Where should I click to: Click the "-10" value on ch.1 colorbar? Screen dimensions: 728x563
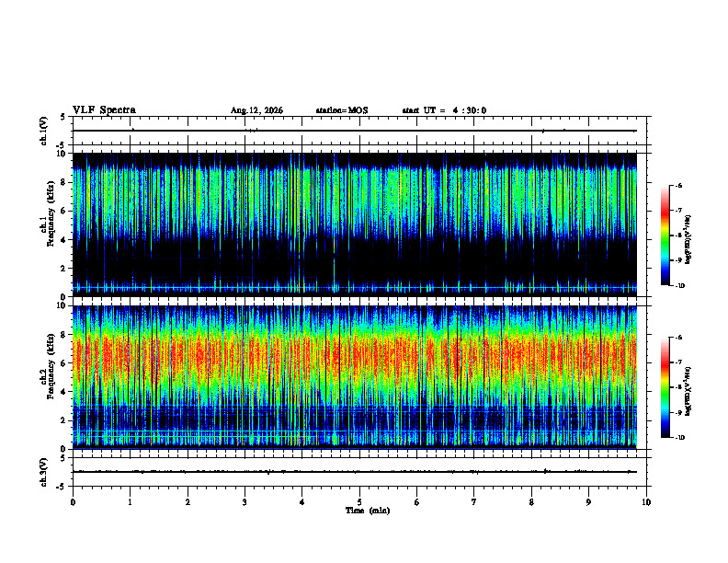(x=680, y=286)
